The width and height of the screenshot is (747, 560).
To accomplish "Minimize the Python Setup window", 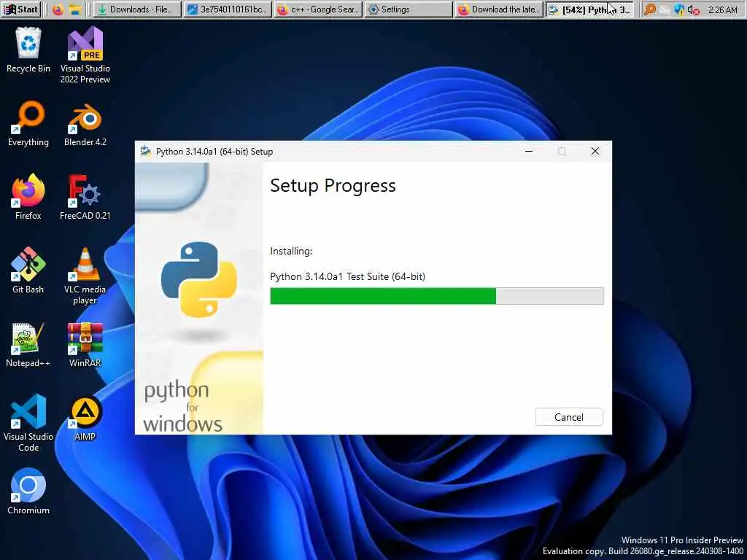I will click(x=528, y=152).
